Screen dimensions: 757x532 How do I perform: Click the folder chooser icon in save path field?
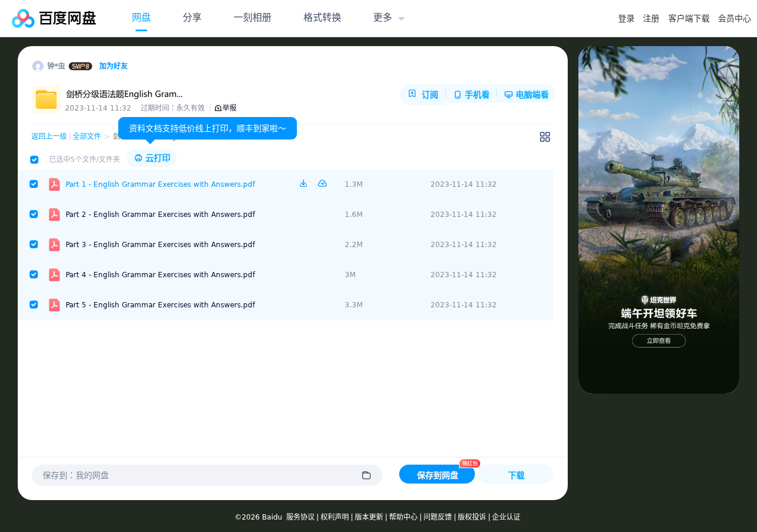coord(366,475)
